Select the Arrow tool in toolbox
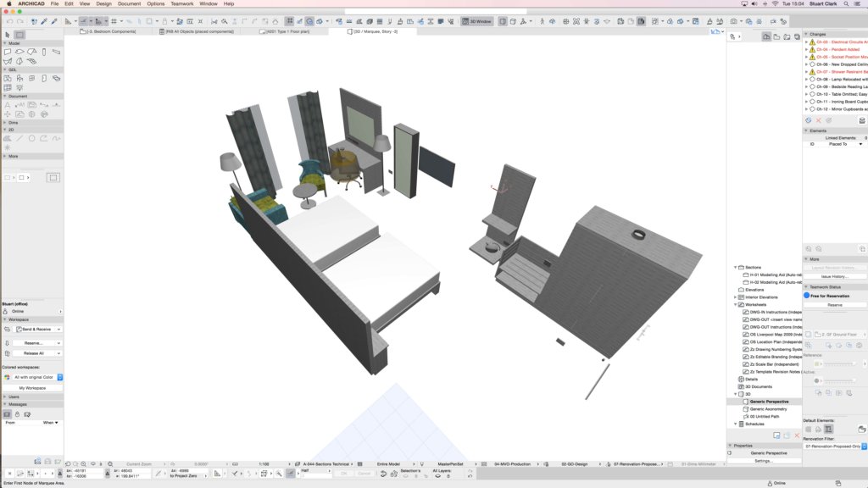Image resolution: width=868 pixels, height=488 pixels. pos(8,35)
